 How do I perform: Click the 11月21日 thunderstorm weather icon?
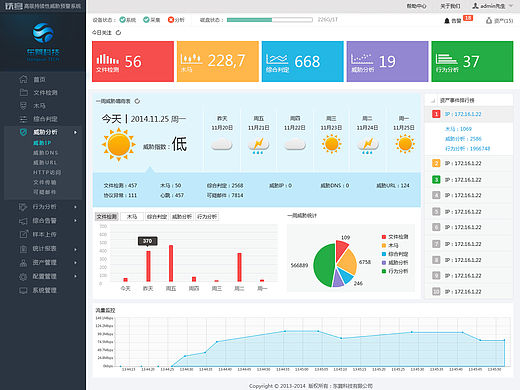258,145
